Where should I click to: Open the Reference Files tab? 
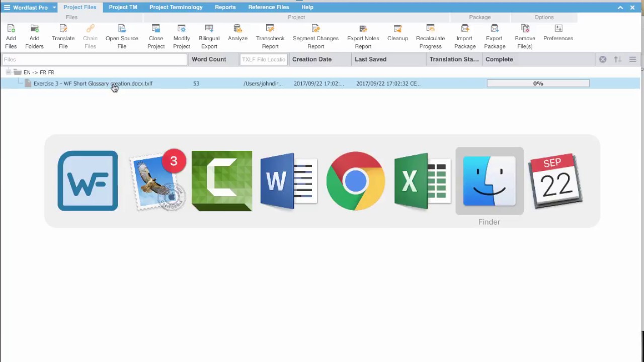(269, 8)
